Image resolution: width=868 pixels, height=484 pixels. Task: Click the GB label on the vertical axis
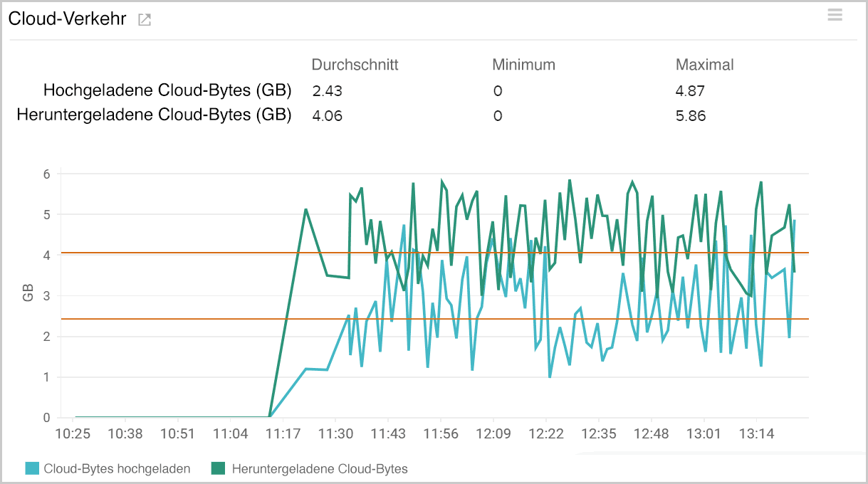(x=28, y=294)
